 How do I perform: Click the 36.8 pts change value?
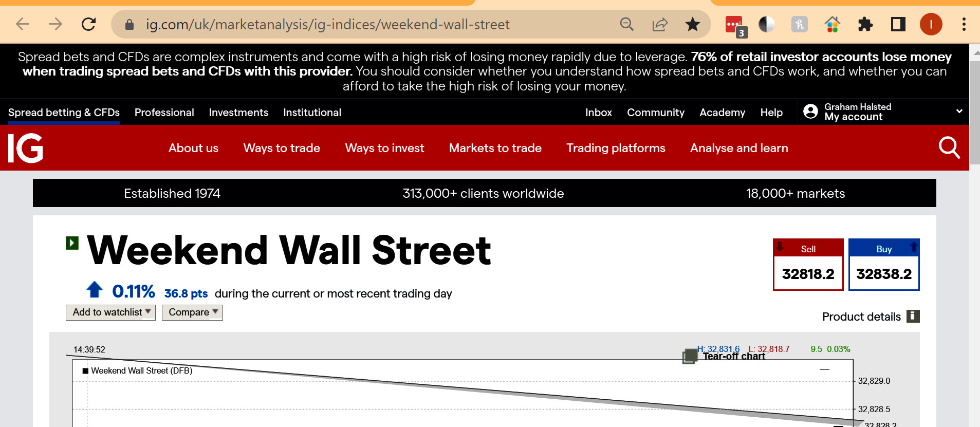point(186,293)
